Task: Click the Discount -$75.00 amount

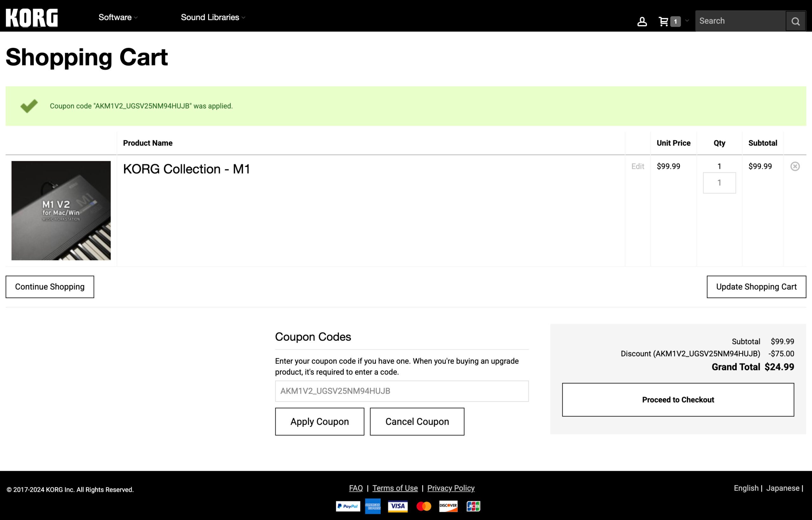Action: [x=781, y=354]
